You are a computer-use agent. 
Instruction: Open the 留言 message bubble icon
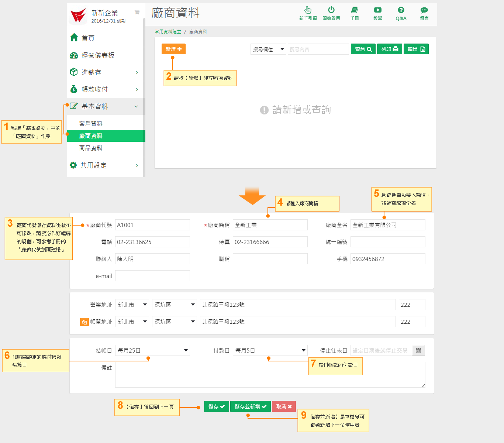tap(424, 10)
